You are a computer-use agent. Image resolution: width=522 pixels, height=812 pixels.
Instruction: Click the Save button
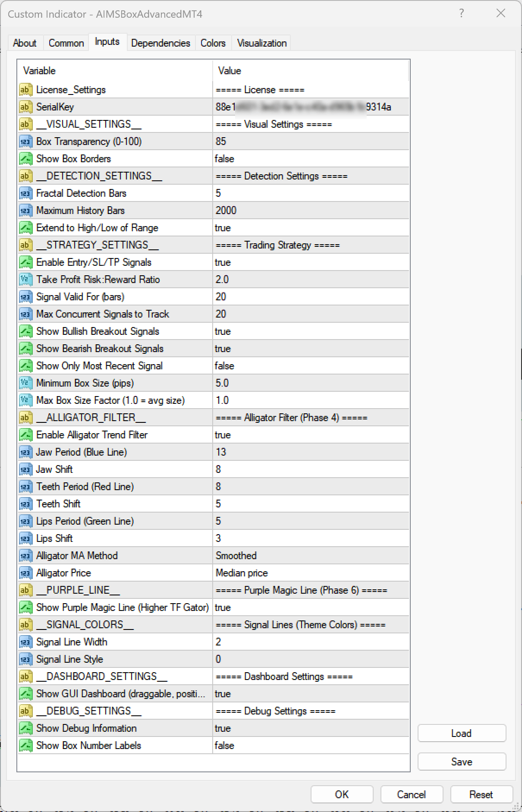(x=462, y=762)
